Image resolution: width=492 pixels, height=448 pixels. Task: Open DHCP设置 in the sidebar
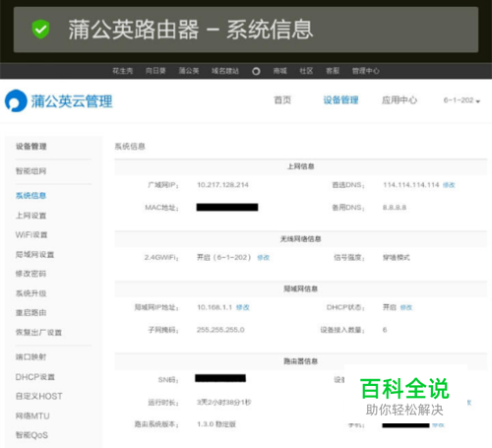[35, 377]
